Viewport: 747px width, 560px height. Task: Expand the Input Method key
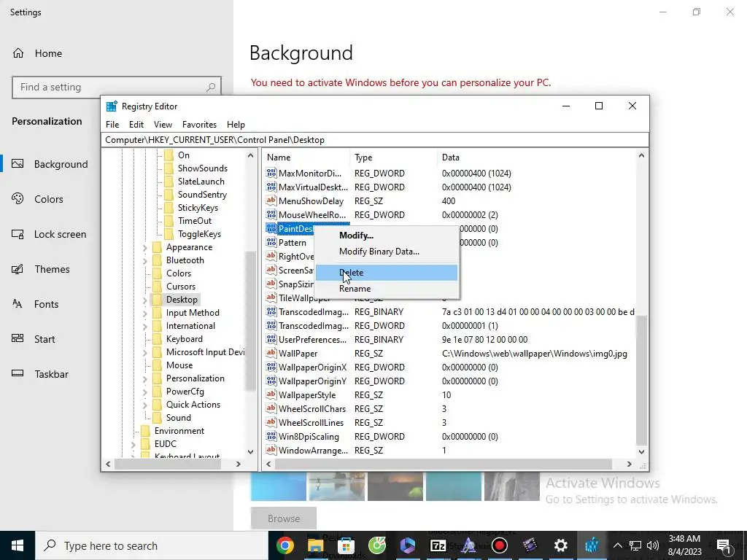point(145,314)
